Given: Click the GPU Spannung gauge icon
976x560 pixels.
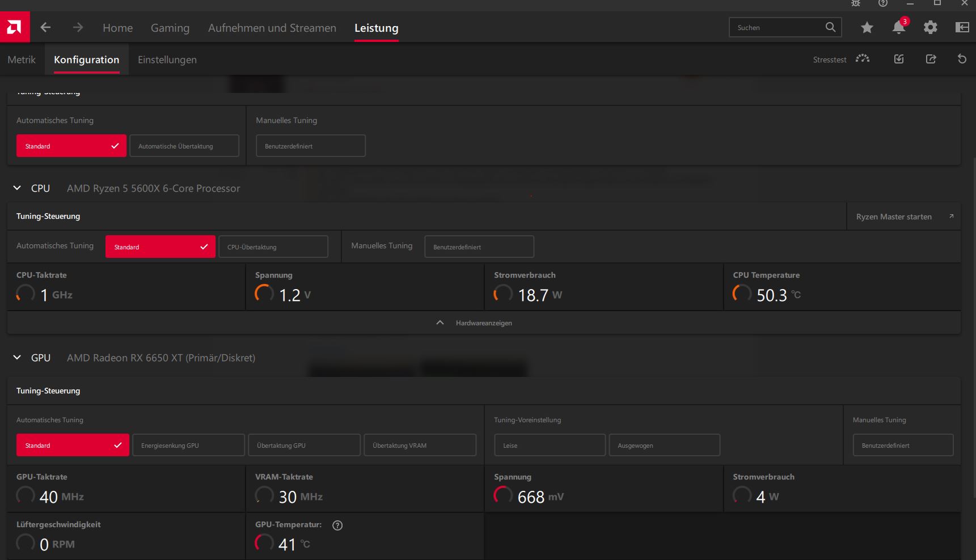Looking at the screenshot, I should pos(503,495).
